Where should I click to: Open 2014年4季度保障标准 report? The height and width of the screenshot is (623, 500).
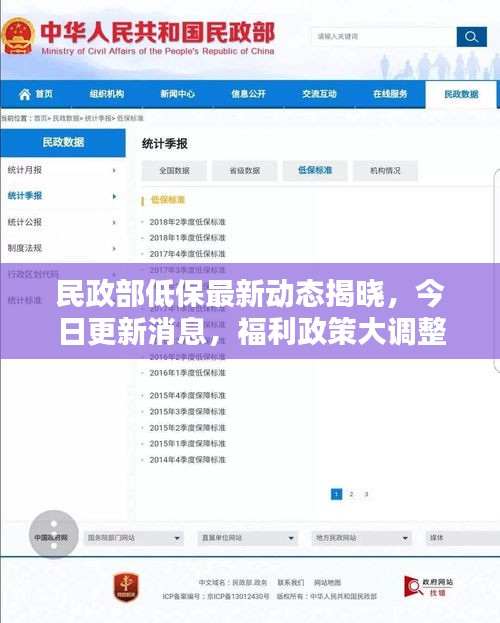point(188,460)
